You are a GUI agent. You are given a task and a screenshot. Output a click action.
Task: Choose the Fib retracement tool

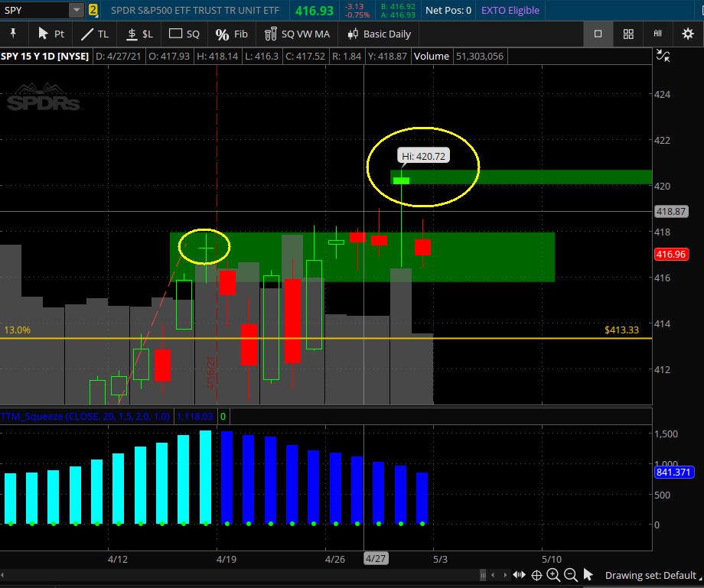[232, 34]
